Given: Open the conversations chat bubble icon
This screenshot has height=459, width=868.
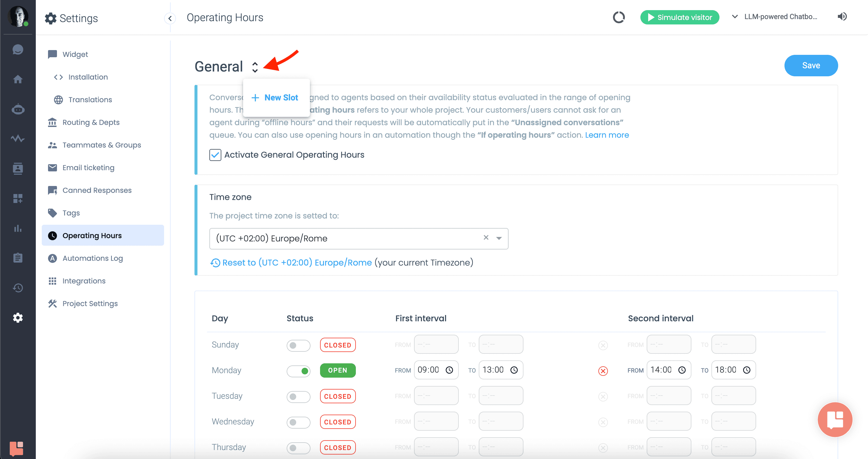Looking at the screenshot, I should (18, 49).
